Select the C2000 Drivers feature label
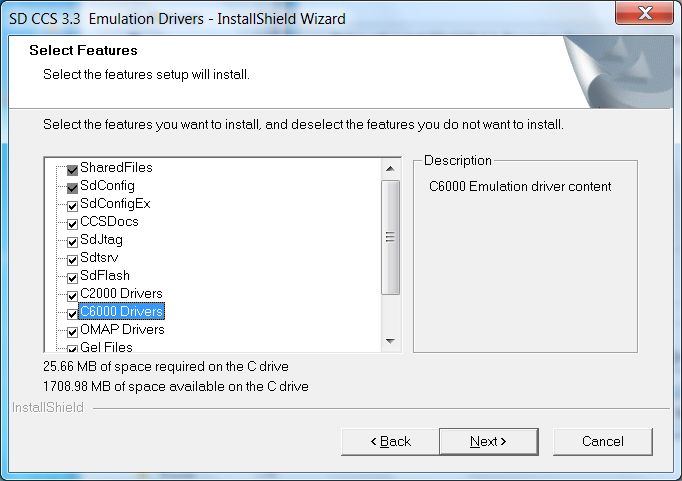Screen dimensions: 682x481 tap(121, 294)
